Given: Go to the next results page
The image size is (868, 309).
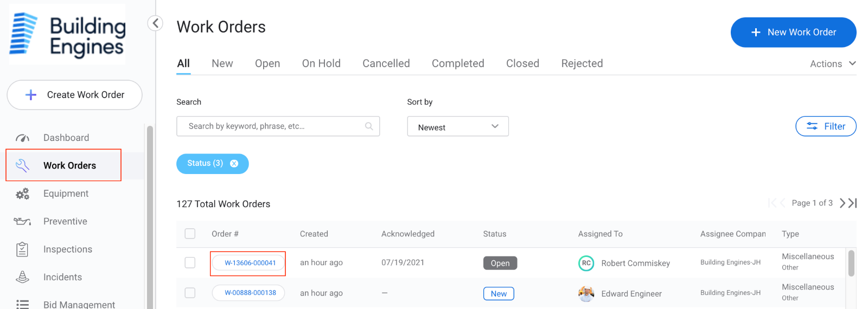Looking at the screenshot, I should (x=842, y=203).
